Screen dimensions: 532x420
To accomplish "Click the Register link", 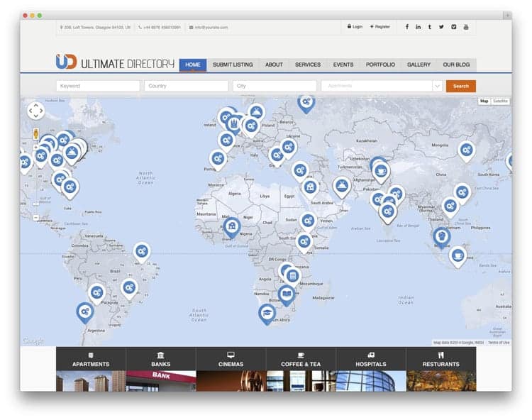I will (380, 26).
